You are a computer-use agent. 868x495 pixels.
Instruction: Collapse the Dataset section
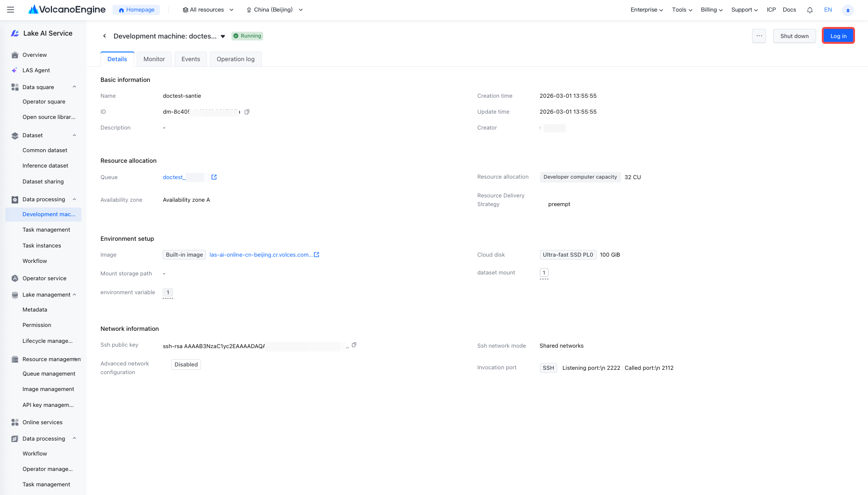[75, 135]
